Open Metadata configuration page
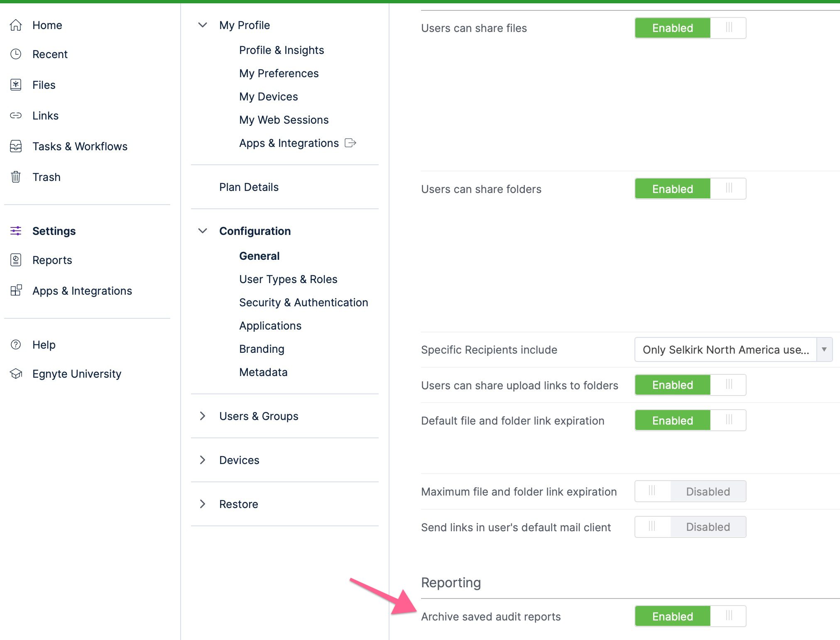 pos(263,372)
